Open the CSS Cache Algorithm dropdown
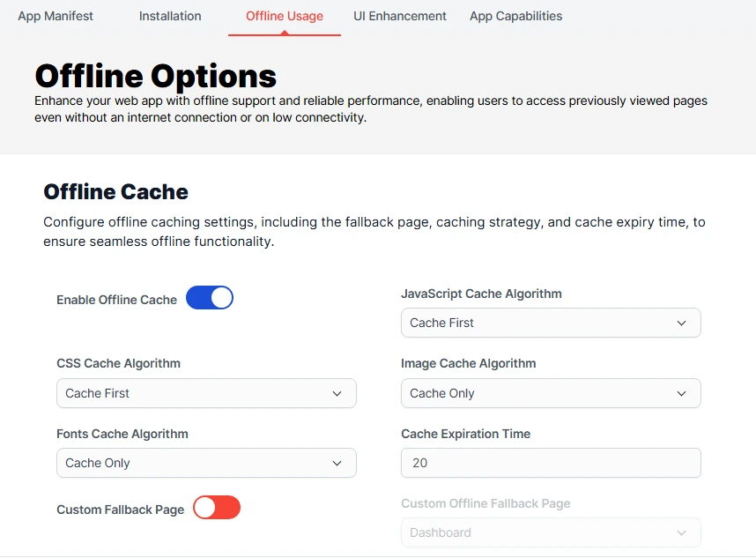This screenshot has height=558, width=756. pos(206,393)
